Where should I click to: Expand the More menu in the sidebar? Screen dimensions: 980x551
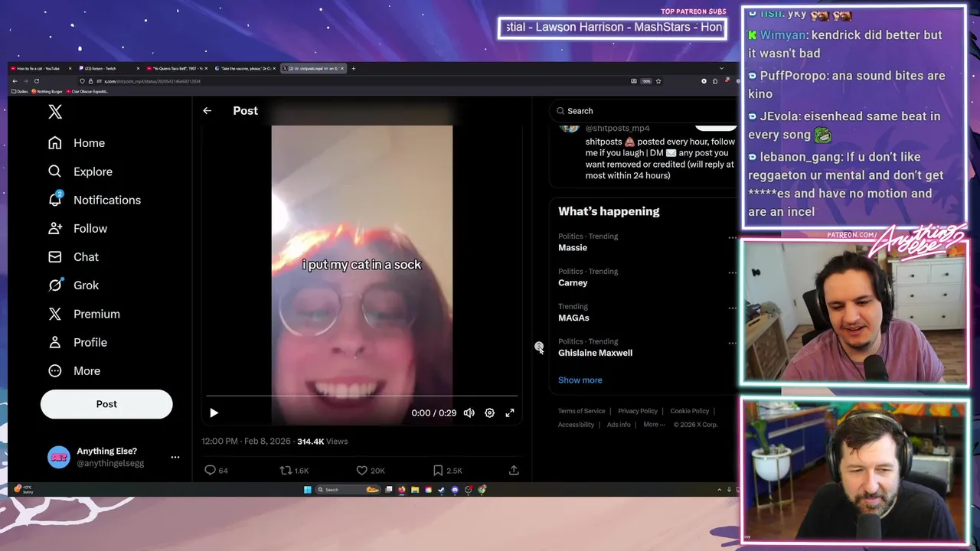click(74, 370)
